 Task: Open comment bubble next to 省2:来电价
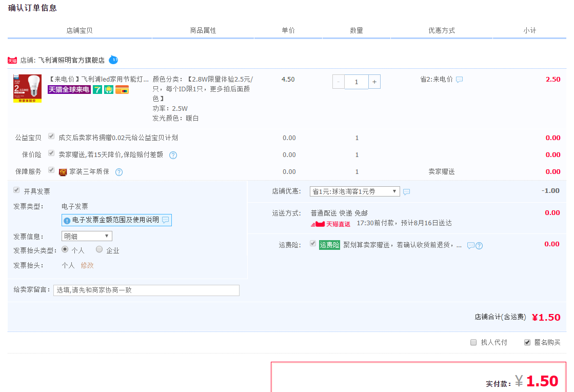pyautogui.click(x=459, y=80)
